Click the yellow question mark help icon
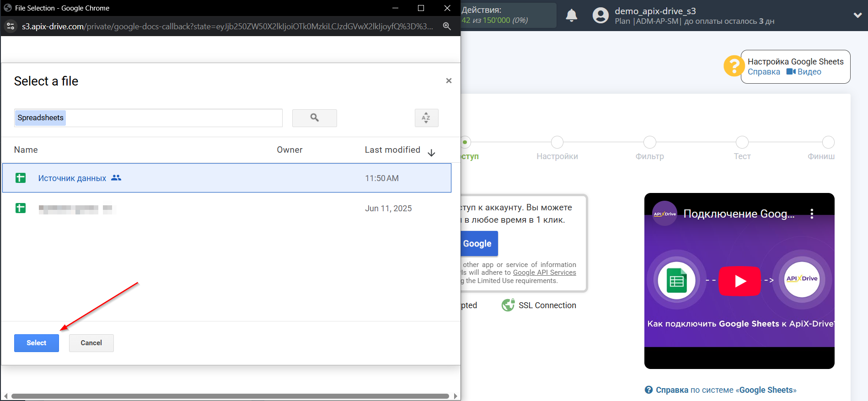 tap(734, 66)
